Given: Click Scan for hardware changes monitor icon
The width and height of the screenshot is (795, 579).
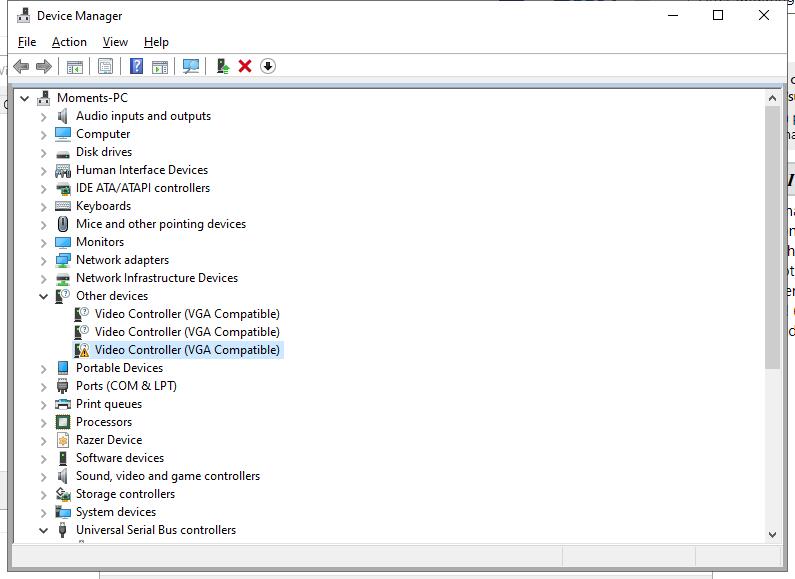Looking at the screenshot, I should (191, 66).
